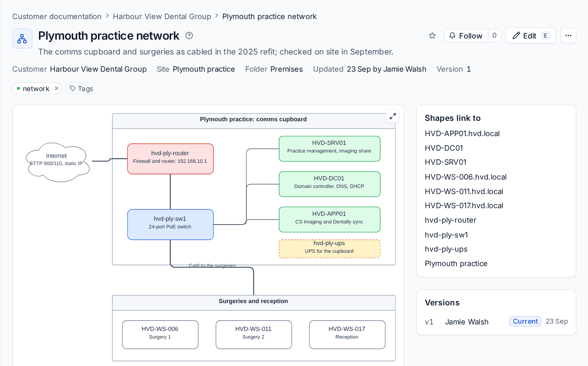
Task: Open Harbour View Dental Group breadcrumb
Action: tap(162, 16)
